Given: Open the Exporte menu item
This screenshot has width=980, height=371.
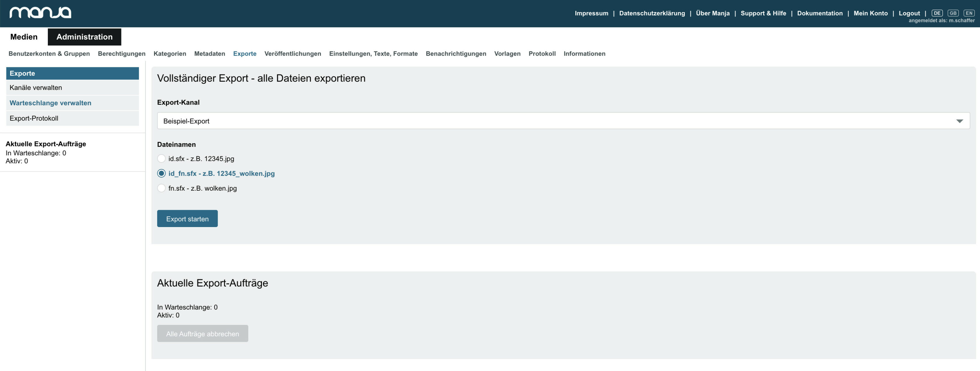Looking at the screenshot, I should (245, 54).
